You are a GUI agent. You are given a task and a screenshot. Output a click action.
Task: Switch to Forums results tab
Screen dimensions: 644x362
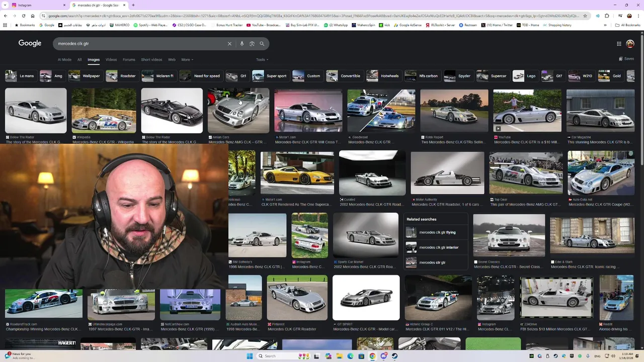129,59
